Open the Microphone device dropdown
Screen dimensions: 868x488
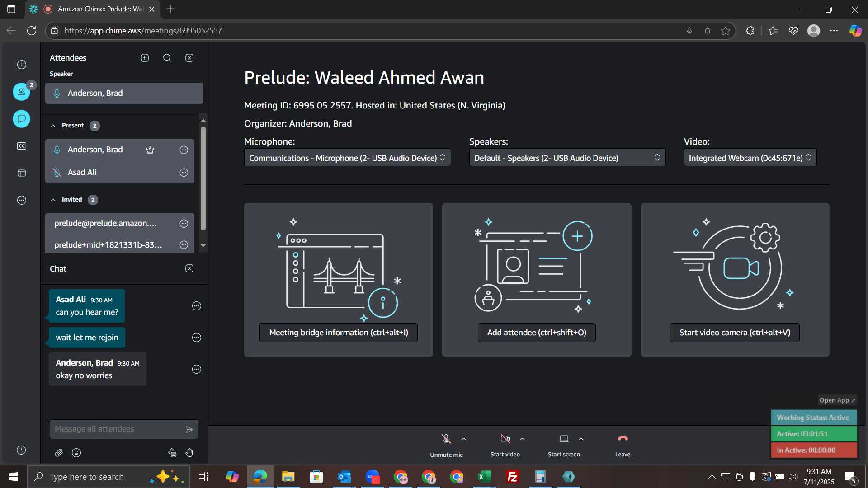[347, 158]
